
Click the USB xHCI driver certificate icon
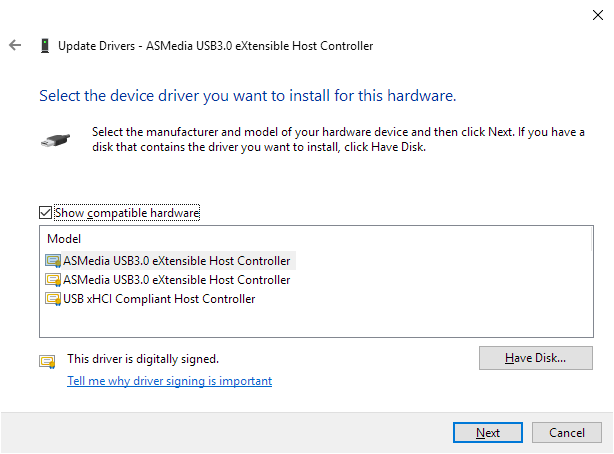53,299
